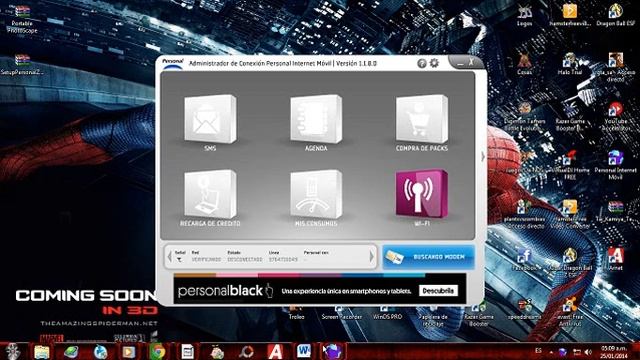Open Digimon Tamers Battle Evolution shortcut
Image resolution: width=640 pixels, height=360 pixels.
coord(524,117)
